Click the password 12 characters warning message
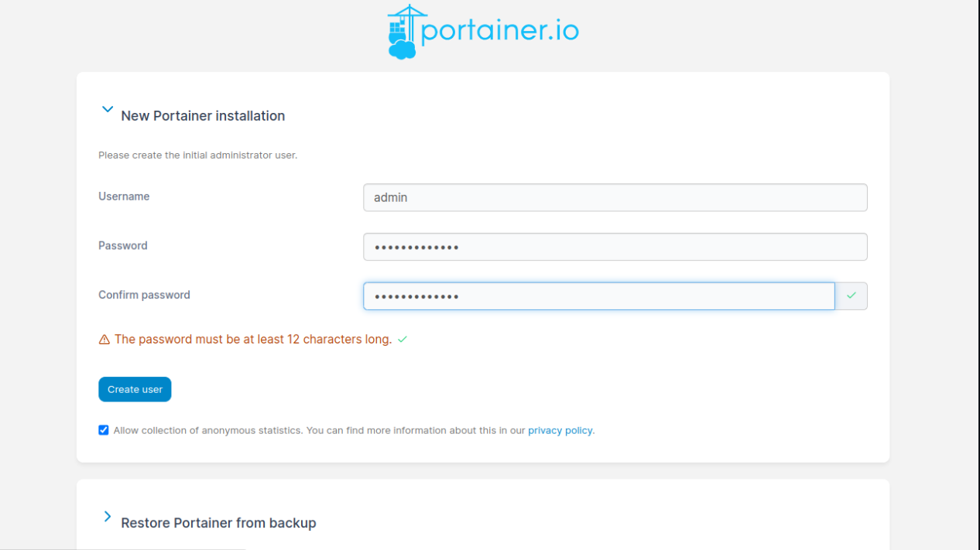The height and width of the screenshot is (550, 980). 253,340
